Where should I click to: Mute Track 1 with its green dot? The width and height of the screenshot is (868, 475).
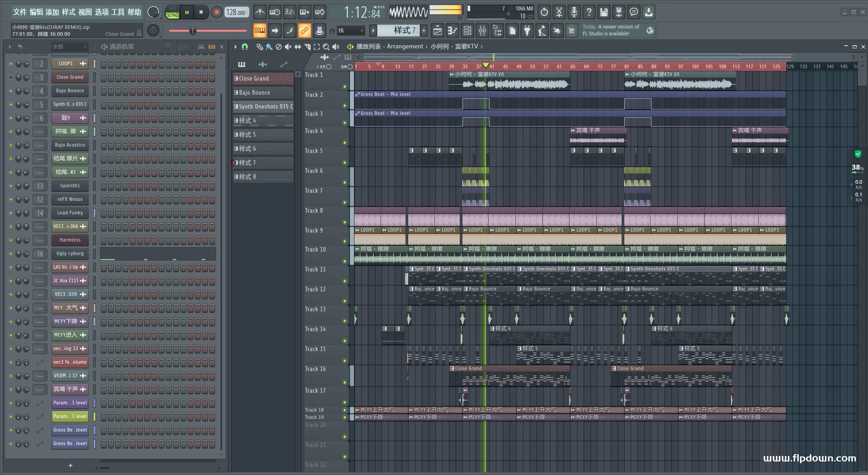coord(344,87)
